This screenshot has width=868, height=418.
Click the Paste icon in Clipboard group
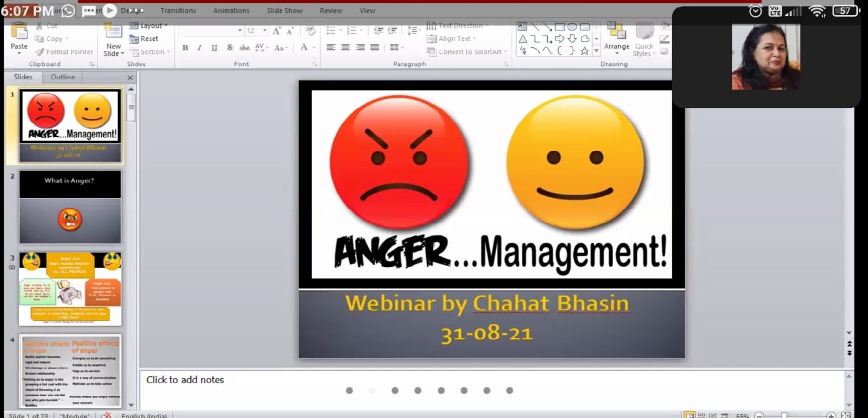point(19,36)
